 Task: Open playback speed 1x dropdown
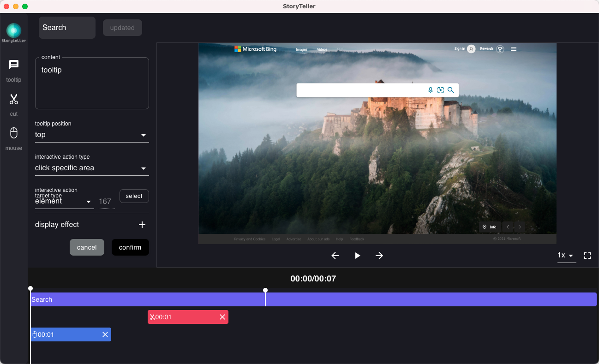[566, 256]
